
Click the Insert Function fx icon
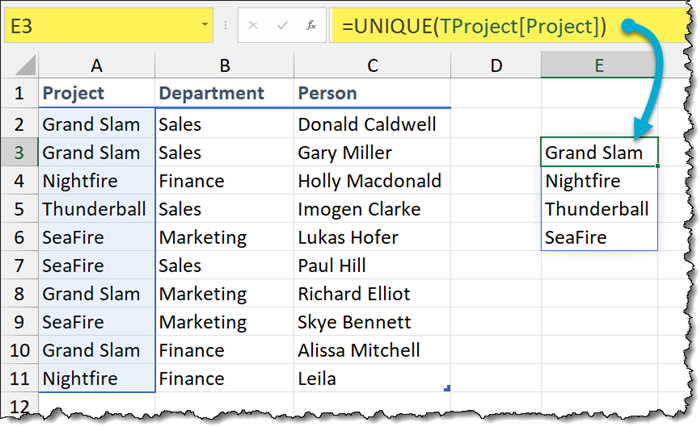pos(313,24)
